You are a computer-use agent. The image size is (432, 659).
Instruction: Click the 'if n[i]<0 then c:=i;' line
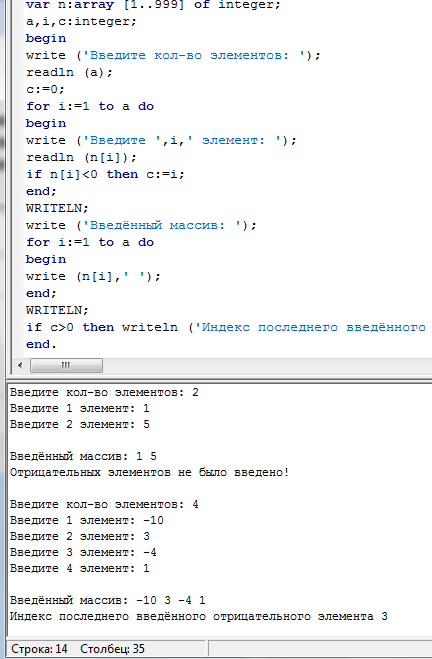coord(105,174)
